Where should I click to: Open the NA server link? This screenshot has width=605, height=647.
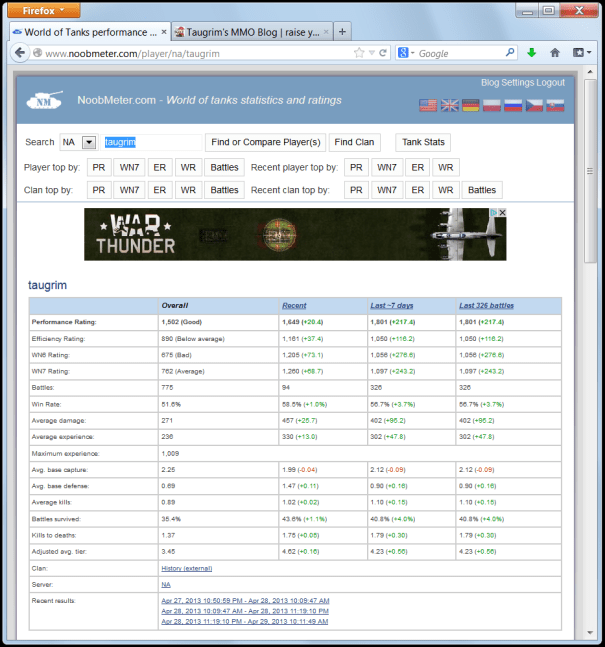(x=166, y=585)
